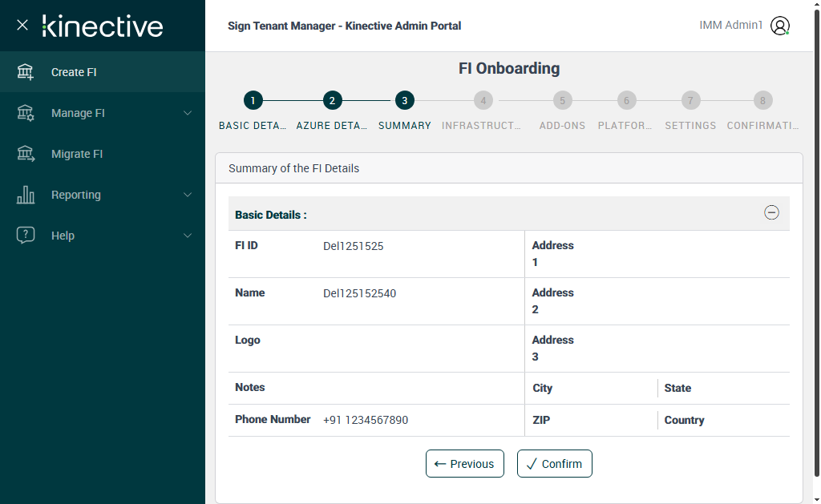Click the Migrate FI icon

26,154
